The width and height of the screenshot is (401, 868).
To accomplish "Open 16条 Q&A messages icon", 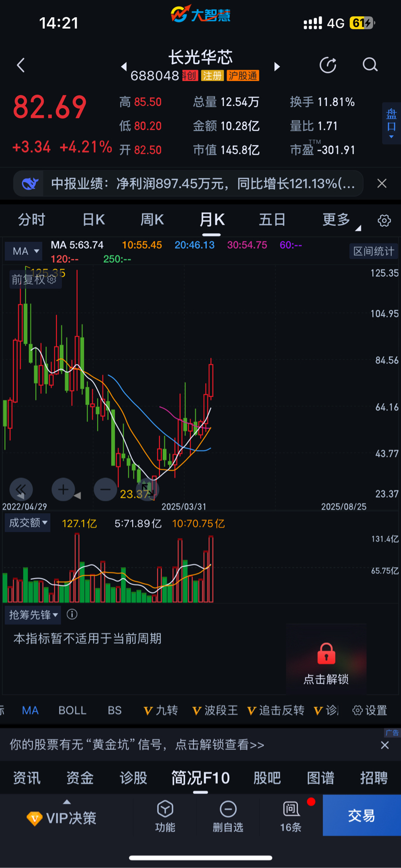I will click(291, 816).
